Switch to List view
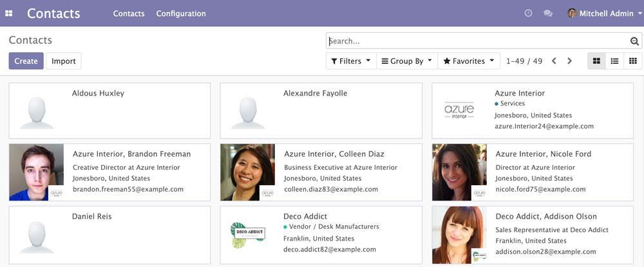This screenshot has width=644, height=267. 614,61
